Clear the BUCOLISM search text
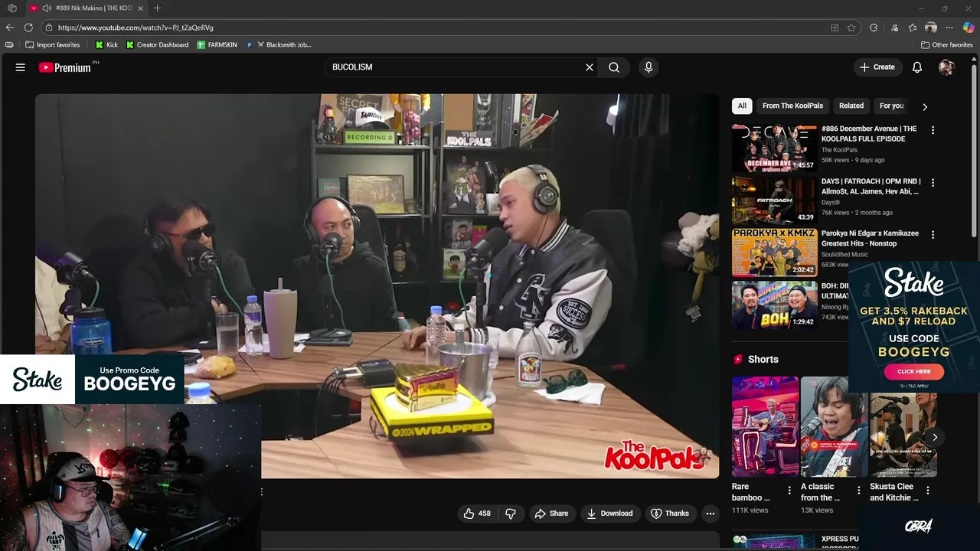Viewport: 980px width, 551px height. [x=590, y=67]
